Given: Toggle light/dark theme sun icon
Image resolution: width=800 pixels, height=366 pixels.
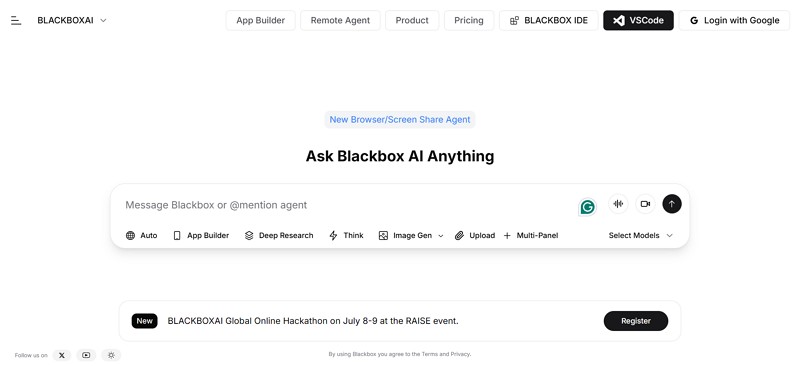Looking at the screenshot, I should coord(111,355).
